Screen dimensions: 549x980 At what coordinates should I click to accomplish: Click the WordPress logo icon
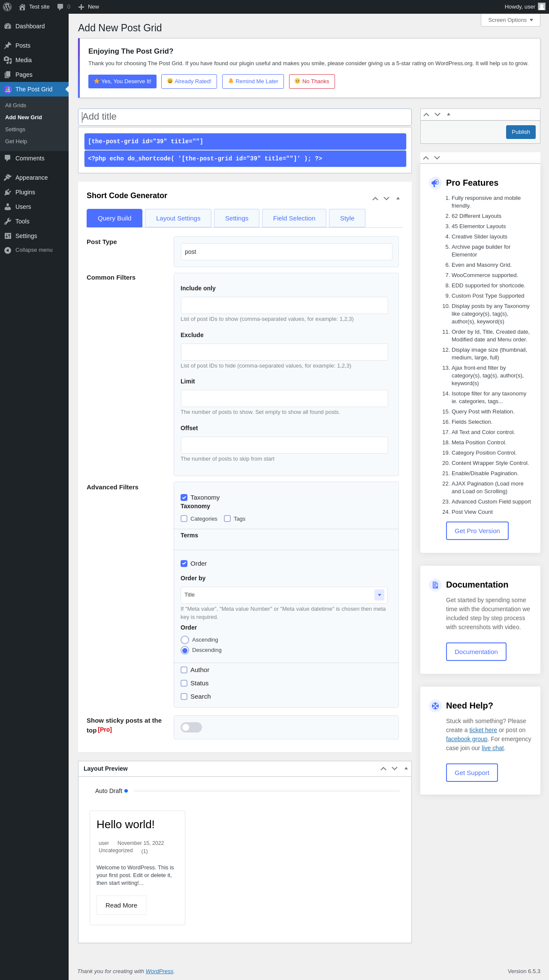click(x=7, y=7)
